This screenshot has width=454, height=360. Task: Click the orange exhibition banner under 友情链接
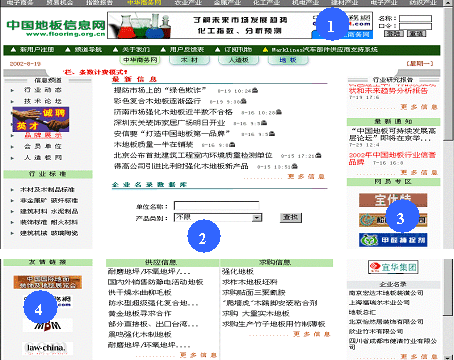click(x=47, y=282)
